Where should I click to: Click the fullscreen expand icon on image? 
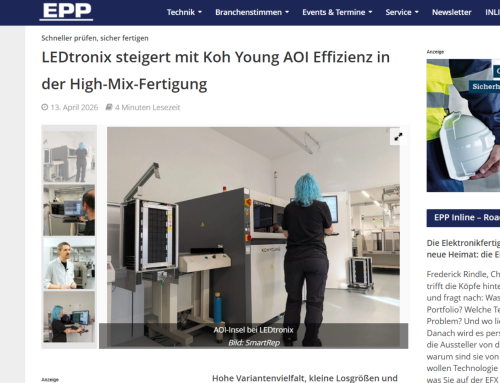pos(398,137)
